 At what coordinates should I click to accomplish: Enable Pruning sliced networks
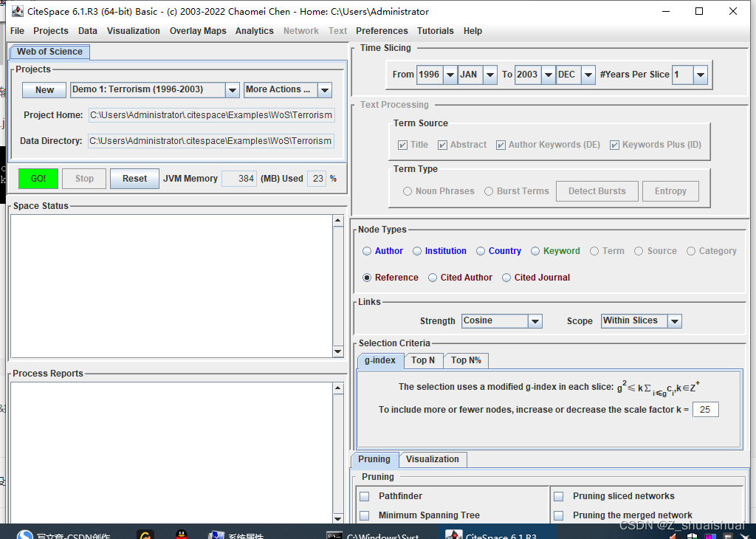coord(558,496)
